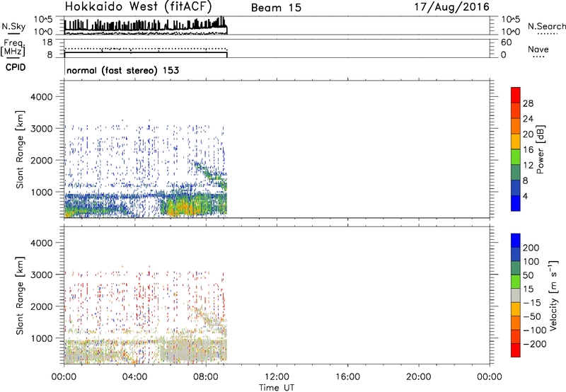Click "Slant Range [km]" label of power panel
566x392 pixels.
pyautogui.click(x=20, y=149)
